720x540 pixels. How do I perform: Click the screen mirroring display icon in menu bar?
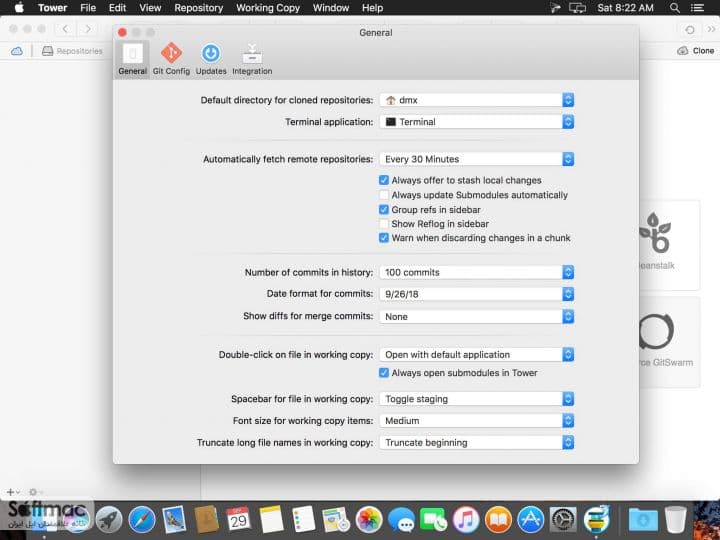[577, 8]
